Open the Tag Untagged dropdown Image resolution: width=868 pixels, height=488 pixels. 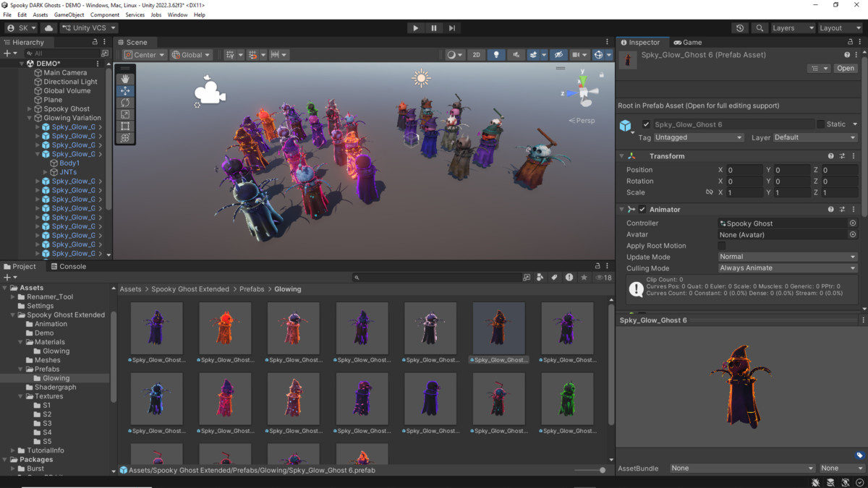click(699, 137)
